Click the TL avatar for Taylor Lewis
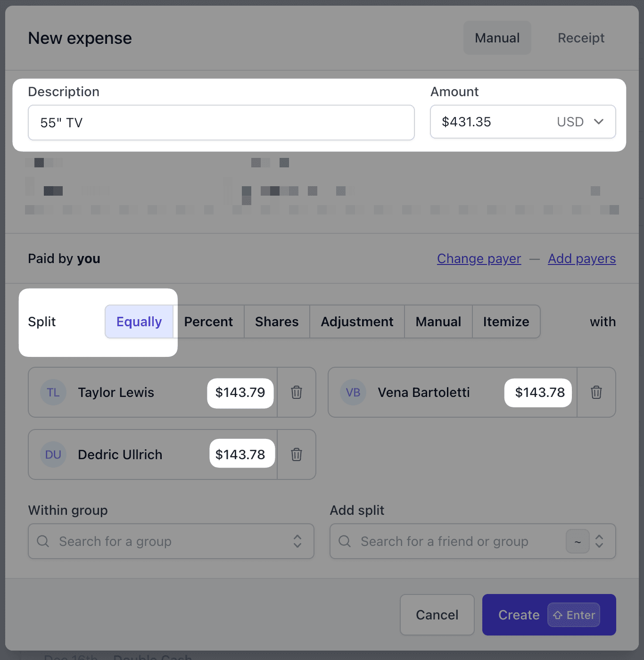The height and width of the screenshot is (660, 644). [53, 392]
